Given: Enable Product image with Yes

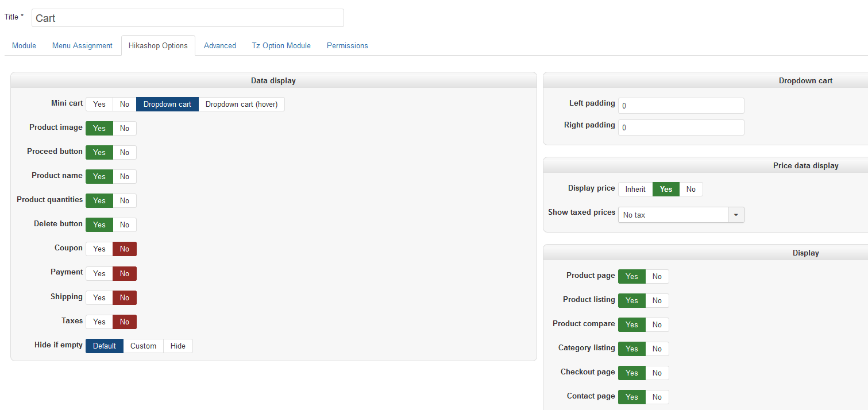Looking at the screenshot, I should click(99, 128).
